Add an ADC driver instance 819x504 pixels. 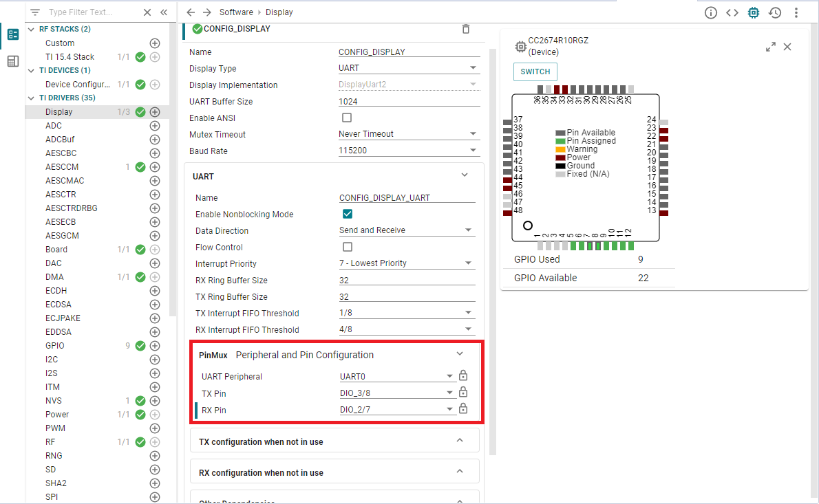[155, 126]
